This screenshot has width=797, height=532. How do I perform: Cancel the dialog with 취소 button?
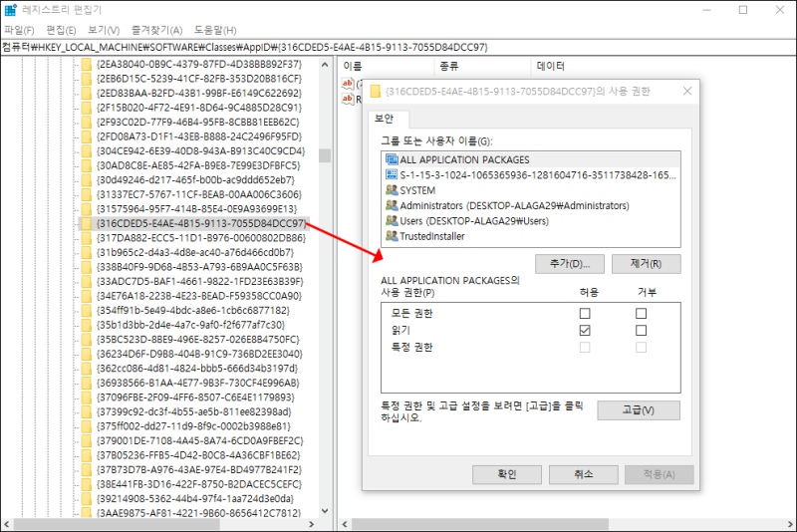tap(584, 474)
